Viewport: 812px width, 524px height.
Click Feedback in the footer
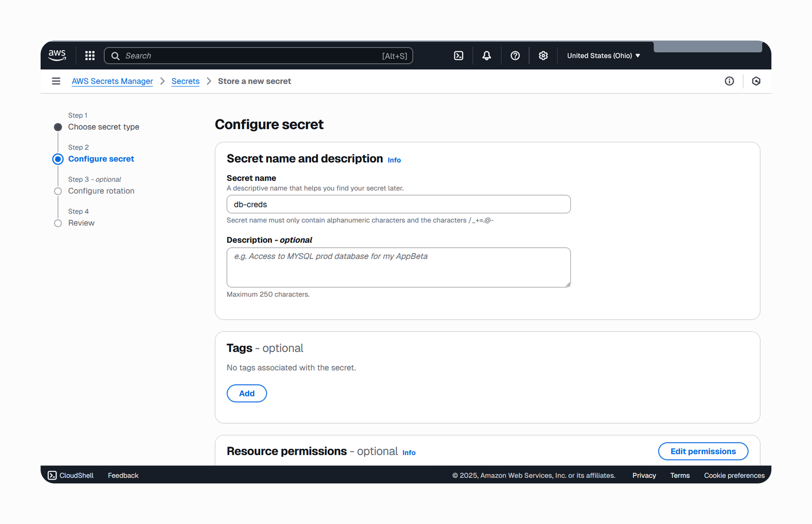point(123,475)
